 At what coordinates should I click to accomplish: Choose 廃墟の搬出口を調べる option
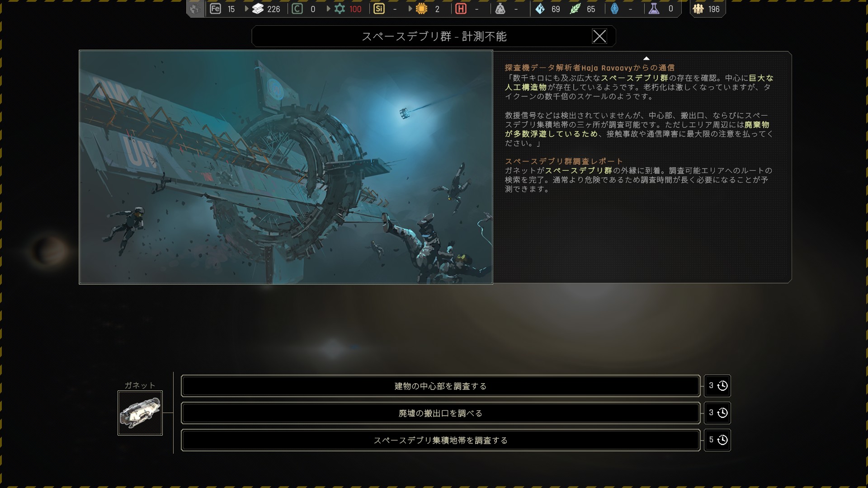pyautogui.click(x=440, y=413)
